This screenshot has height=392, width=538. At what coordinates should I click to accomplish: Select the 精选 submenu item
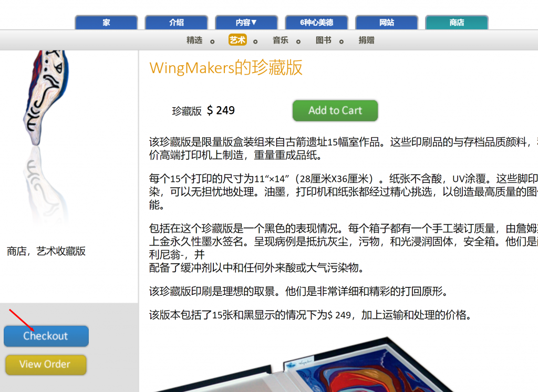(194, 40)
